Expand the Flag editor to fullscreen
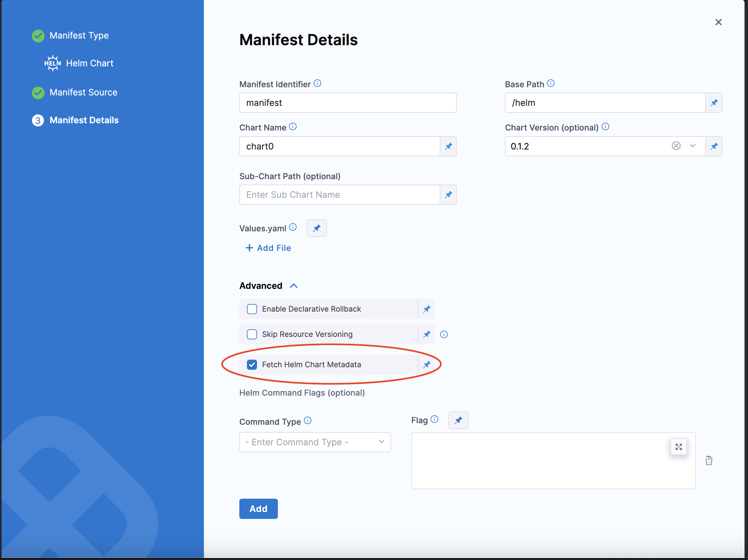 (x=678, y=447)
